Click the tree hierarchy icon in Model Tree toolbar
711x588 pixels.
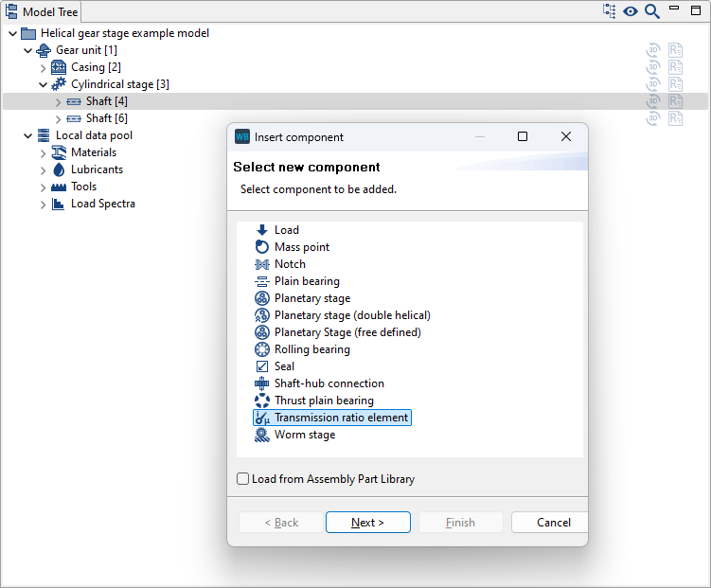[x=609, y=11]
